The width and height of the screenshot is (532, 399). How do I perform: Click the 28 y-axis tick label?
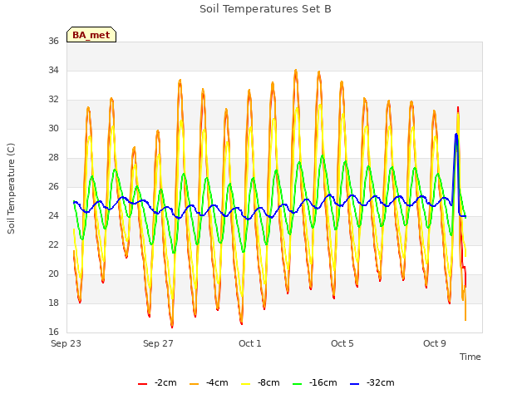point(53,157)
